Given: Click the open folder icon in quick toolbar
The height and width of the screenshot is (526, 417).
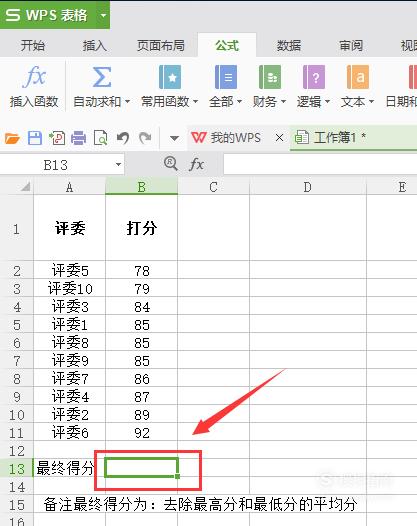Looking at the screenshot, I should tap(12, 138).
